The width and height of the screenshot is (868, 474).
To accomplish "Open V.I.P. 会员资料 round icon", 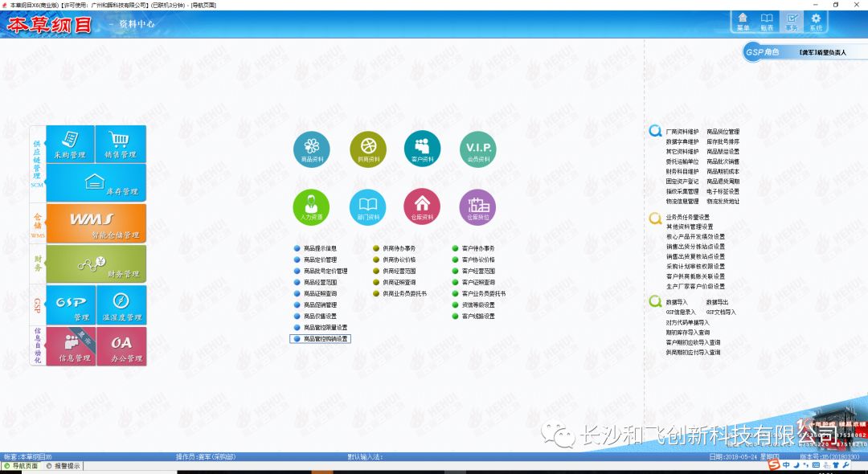I will pyautogui.click(x=478, y=149).
